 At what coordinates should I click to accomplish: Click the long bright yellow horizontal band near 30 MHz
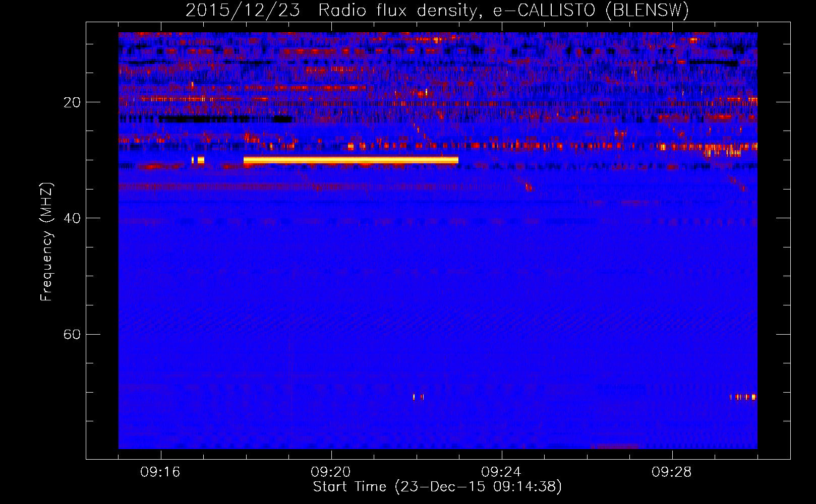coord(351,160)
